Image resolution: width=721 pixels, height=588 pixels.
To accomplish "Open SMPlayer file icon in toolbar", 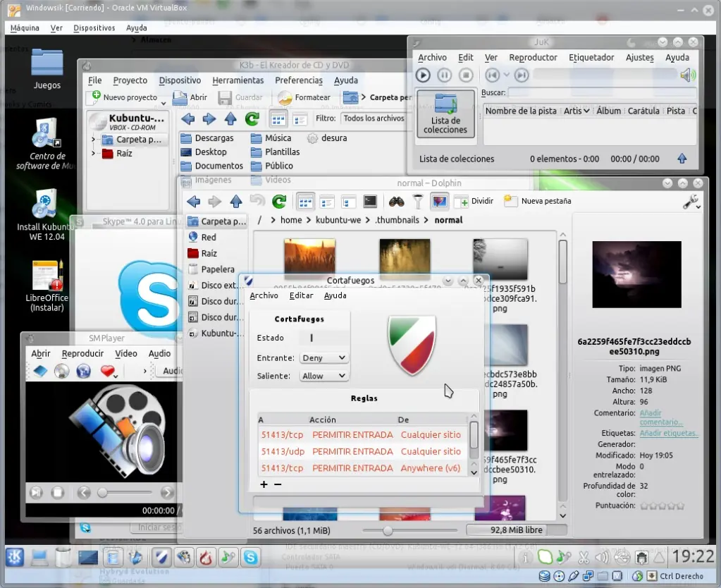I will click(40, 371).
